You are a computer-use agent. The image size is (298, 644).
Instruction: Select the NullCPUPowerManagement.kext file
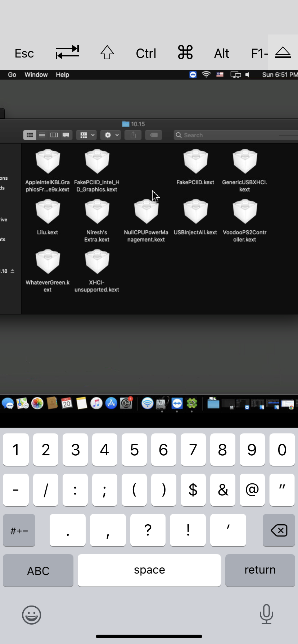pyautogui.click(x=146, y=220)
